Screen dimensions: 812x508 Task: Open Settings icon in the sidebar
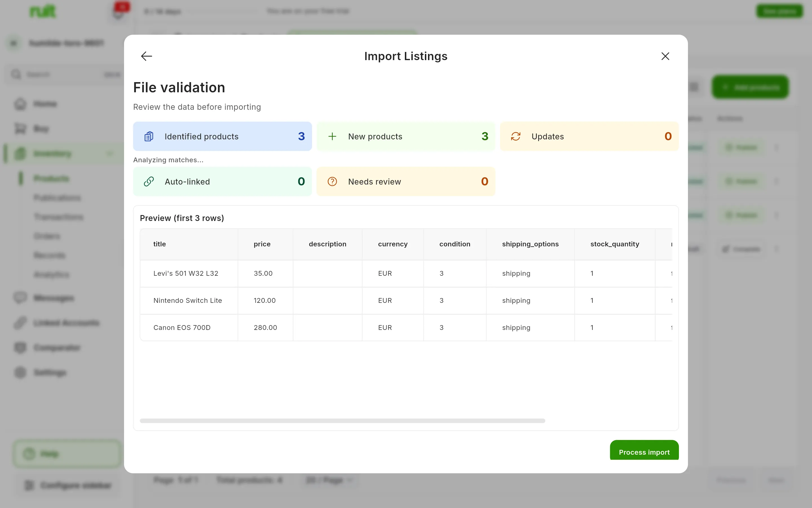coord(21,372)
